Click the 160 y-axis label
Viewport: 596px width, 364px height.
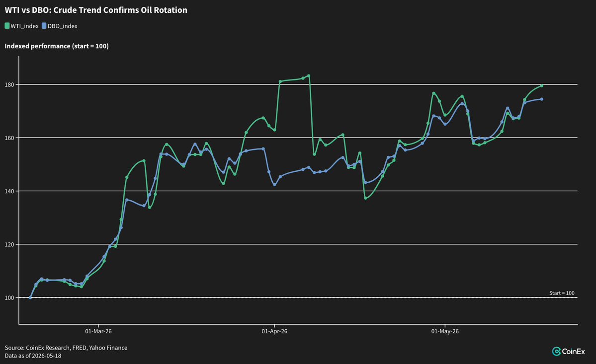[x=9, y=138]
